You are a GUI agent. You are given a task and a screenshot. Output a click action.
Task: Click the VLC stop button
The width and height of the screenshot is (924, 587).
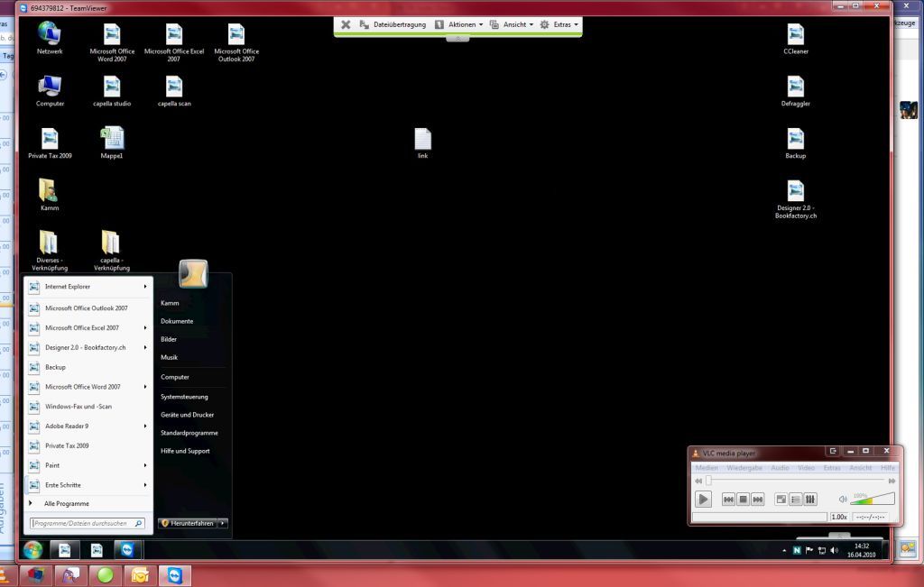click(744, 500)
